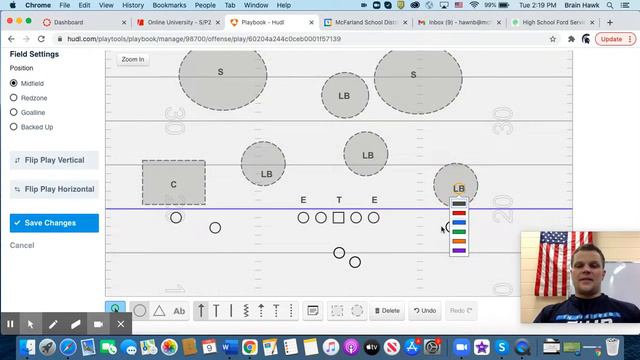Select the triangle shape tool
Screen dimensions: 640x360
tap(159, 311)
